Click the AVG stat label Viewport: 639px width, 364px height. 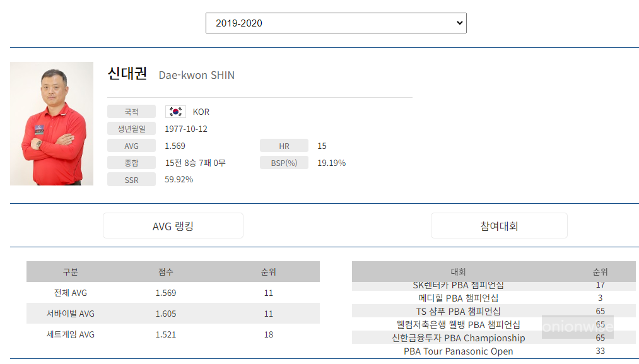[x=131, y=145]
